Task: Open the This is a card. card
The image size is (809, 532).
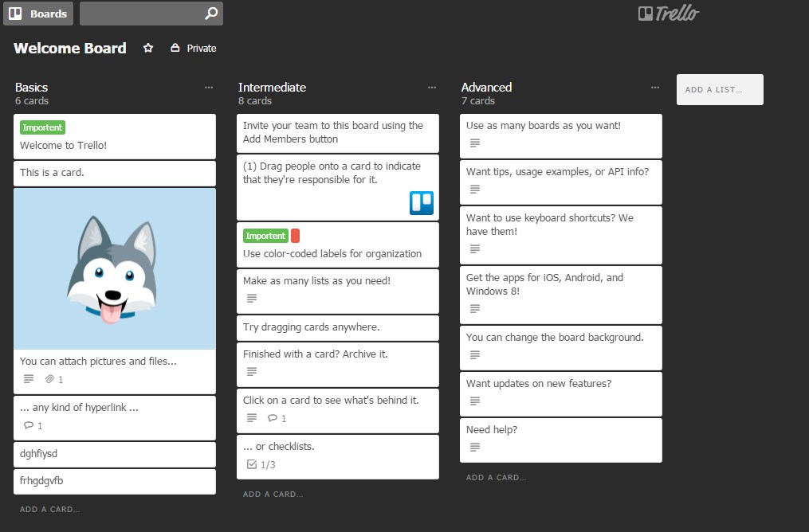Action: (x=115, y=173)
